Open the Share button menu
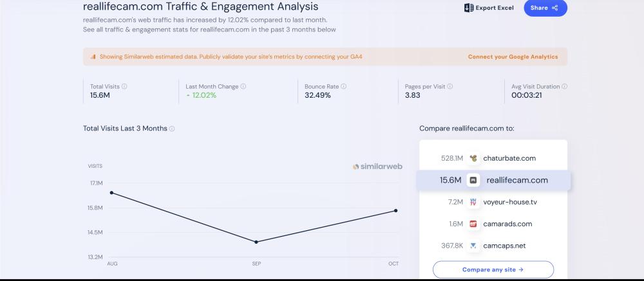This screenshot has width=644, height=281. (545, 8)
